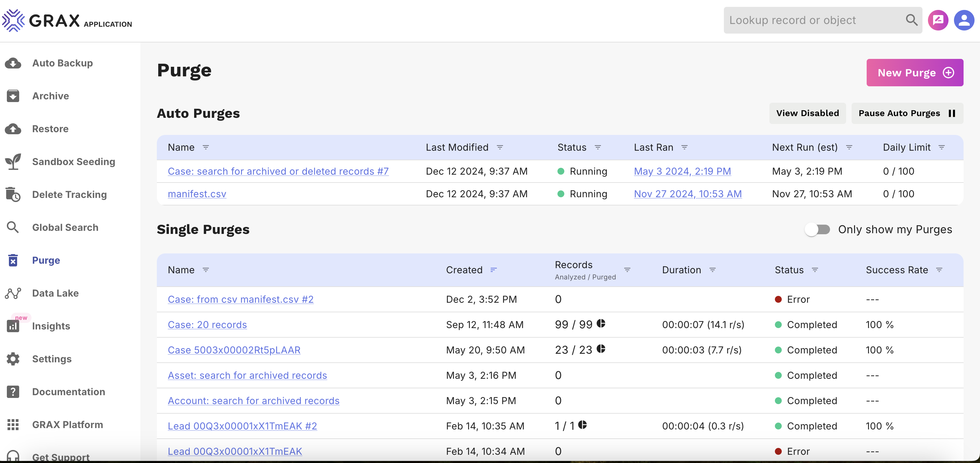This screenshot has width=980, height=463.
Task: Click Running status of manifest.csv row
Action: pos(582,193)
